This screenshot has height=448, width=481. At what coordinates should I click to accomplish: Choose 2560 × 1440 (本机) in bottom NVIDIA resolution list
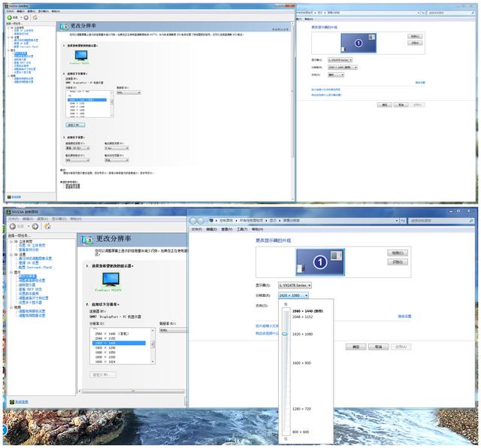[x=119, y=334]
